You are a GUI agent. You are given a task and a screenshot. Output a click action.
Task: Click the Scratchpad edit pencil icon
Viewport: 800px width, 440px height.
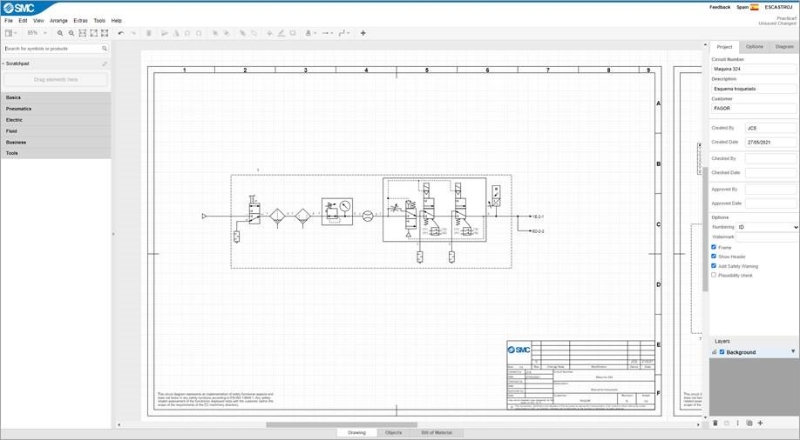(105, 64)
